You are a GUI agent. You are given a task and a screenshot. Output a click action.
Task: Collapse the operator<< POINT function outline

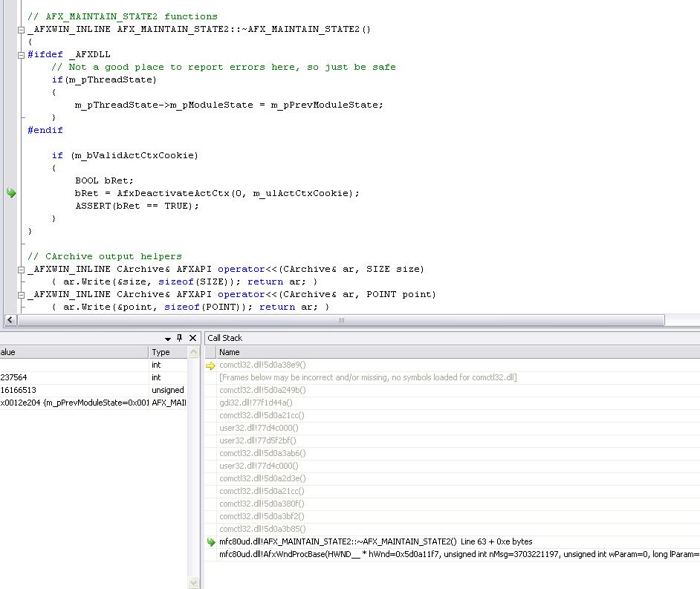point(22,295)
